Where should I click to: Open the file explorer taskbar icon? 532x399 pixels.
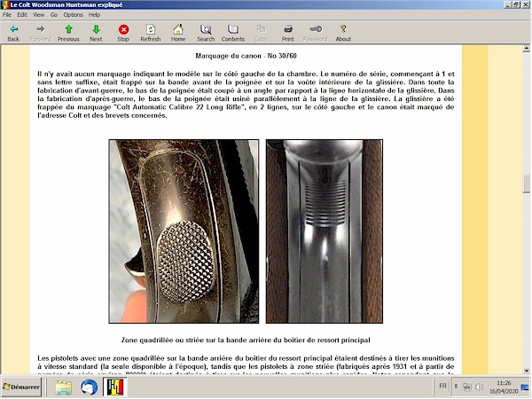[x=64, y=387]
